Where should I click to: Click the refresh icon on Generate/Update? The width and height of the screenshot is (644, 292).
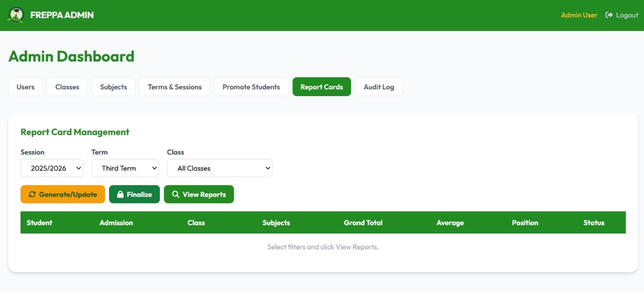(32, 194)
